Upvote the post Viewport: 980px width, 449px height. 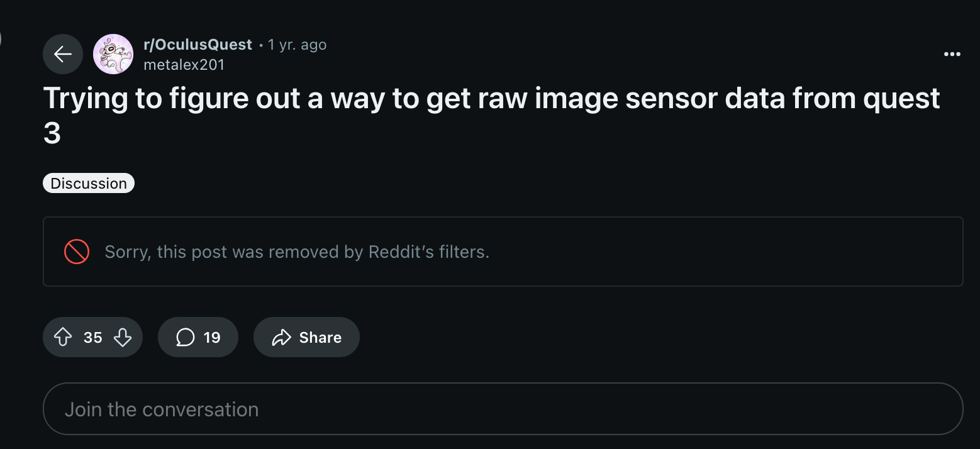(x=63, y=338)
